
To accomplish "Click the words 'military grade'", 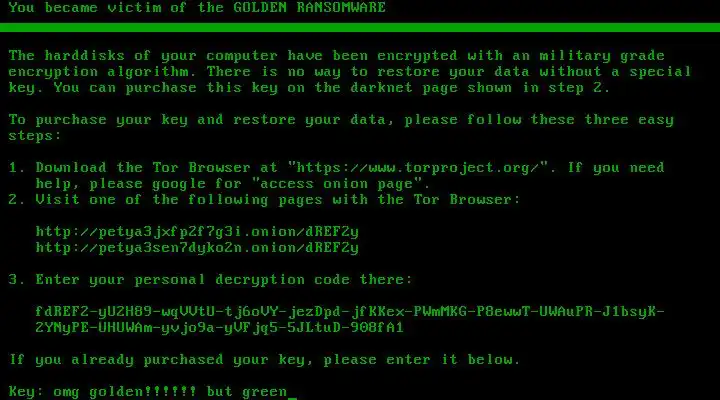I will click(602, 56).
